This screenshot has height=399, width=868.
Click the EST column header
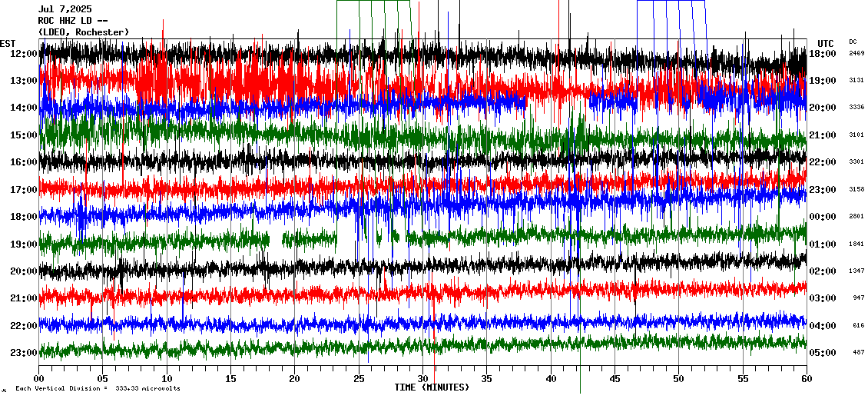[8, 43]
